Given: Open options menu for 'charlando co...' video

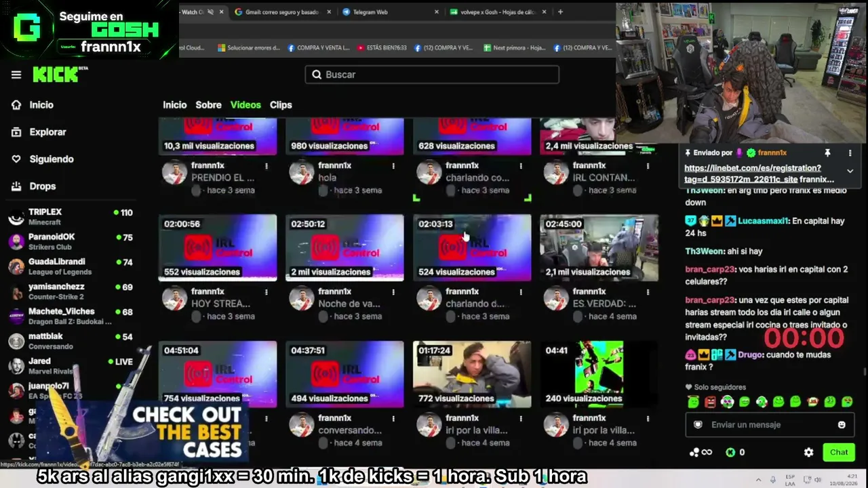Looking at the screenshot, I should pyautogui.click(x=521, y=166).
